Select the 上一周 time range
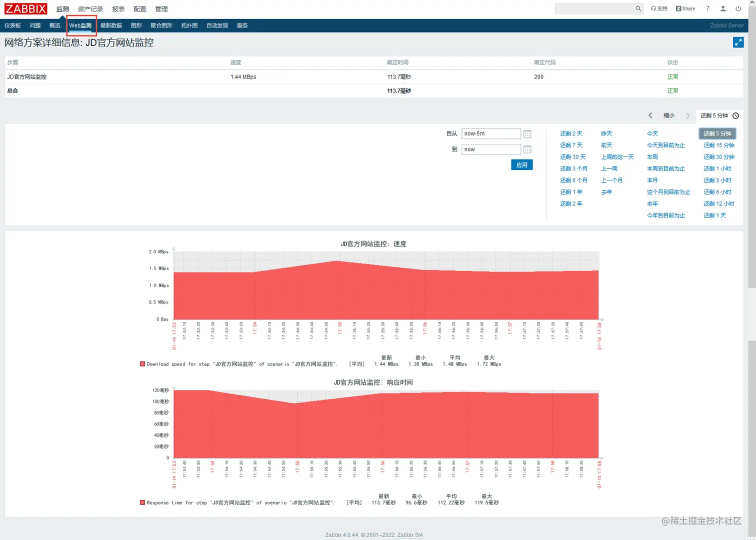The image size is (756, 540). 609,168
